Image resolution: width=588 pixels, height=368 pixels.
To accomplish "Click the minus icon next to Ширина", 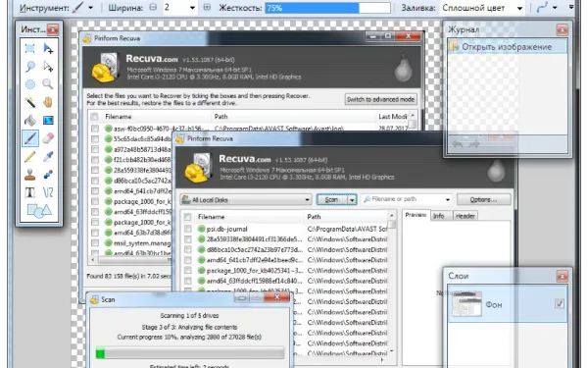I will pyautogui.click(x=153, y=7).
